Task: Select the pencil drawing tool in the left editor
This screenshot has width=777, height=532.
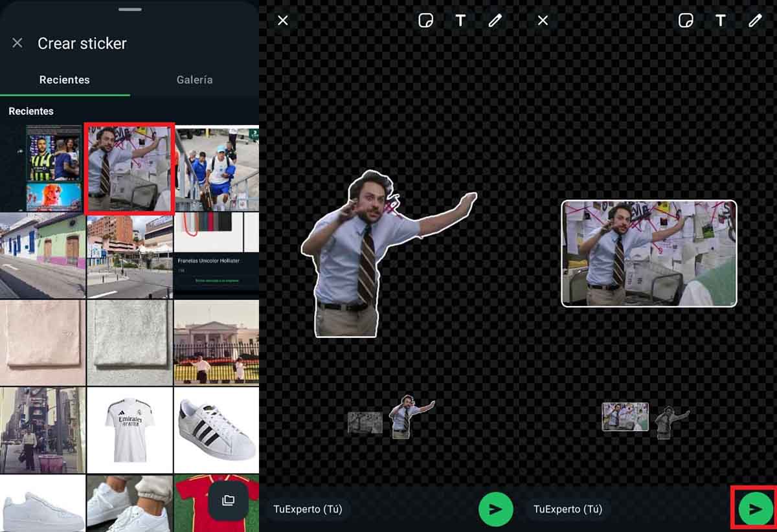Action: click(495, 20)
